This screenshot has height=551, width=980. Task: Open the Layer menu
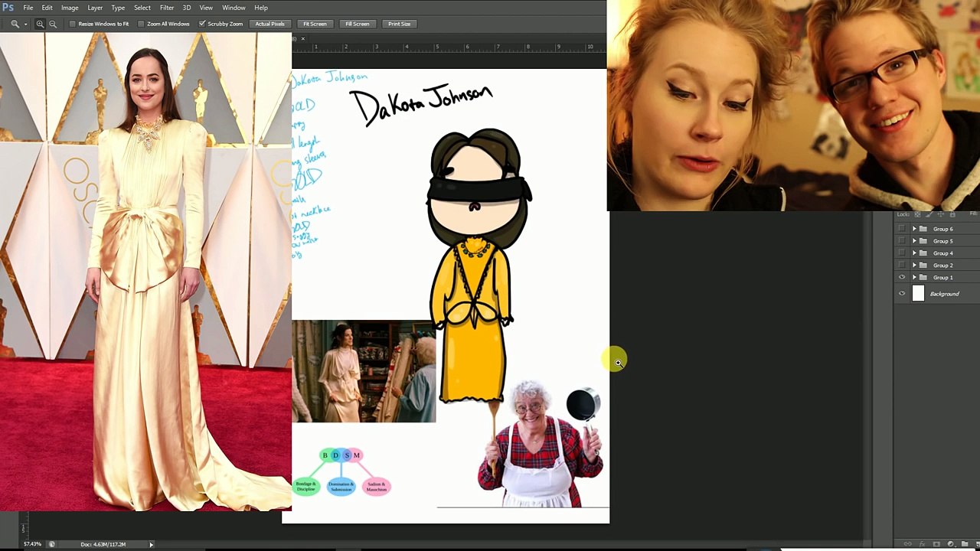[x=95, y=8]
